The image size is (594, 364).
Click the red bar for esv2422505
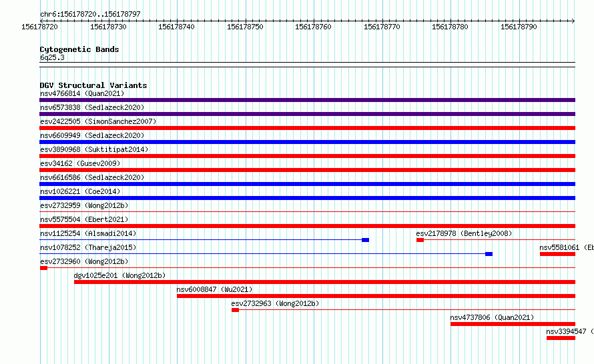tap(307, 128)
